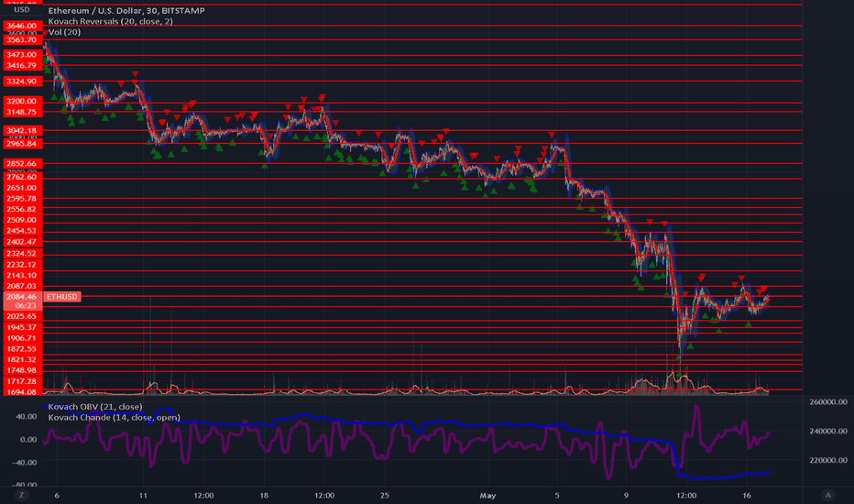Select the 2454.53 price level label
Screen dimensions: 854x504
[22, 231]
